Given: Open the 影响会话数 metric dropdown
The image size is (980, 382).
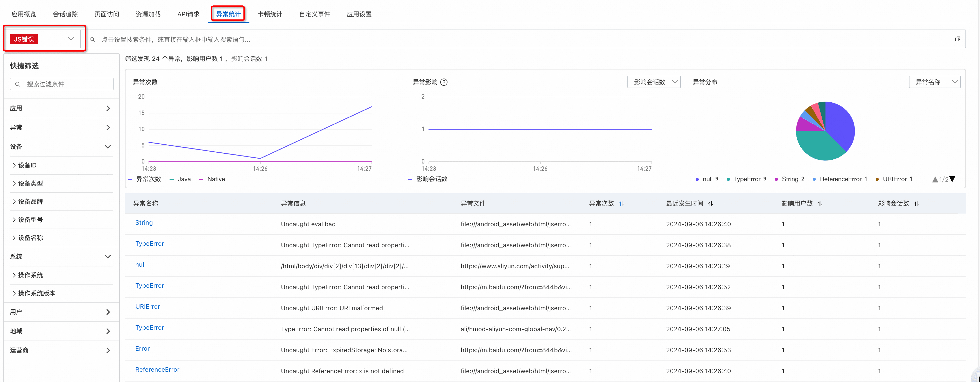Looking at the screenshot, I should (654, 82).
